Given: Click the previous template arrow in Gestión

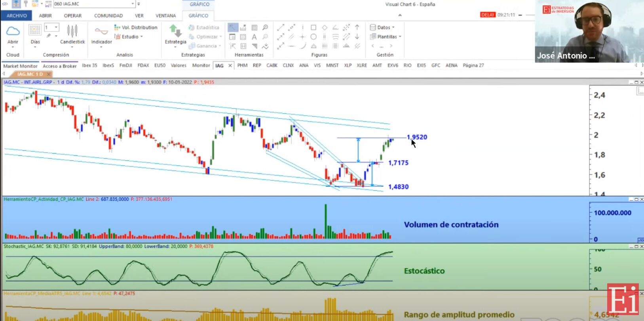Looking at the screenshot, I should [373, 46].
